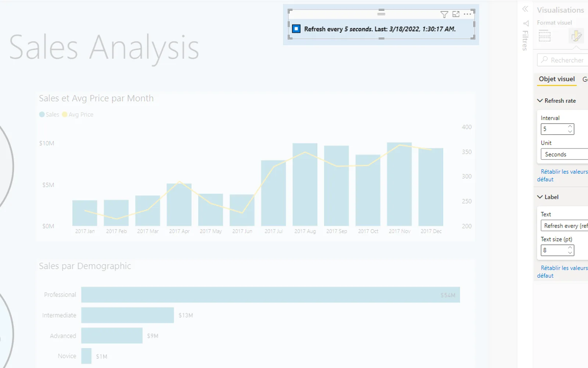Image resolution: width=588 pixels, height=368 pixels.
Task: Select the Intermediate demographic bar
Action: [128, 315]
